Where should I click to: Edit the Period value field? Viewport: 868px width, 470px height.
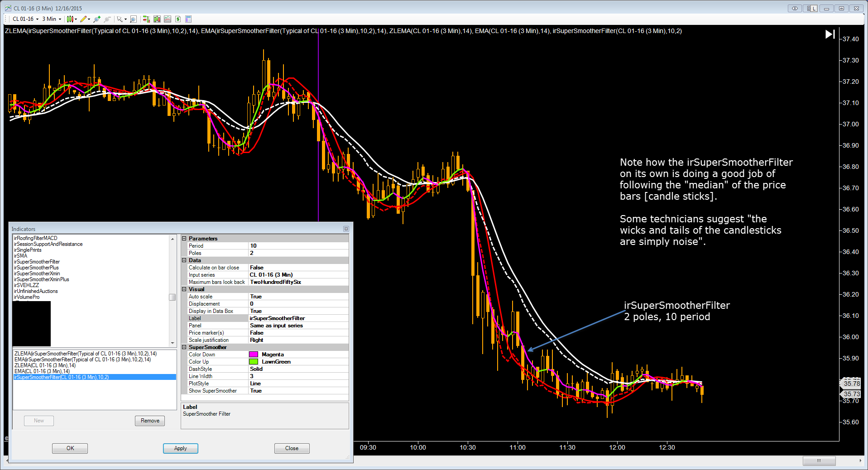[x=299, y=246]
